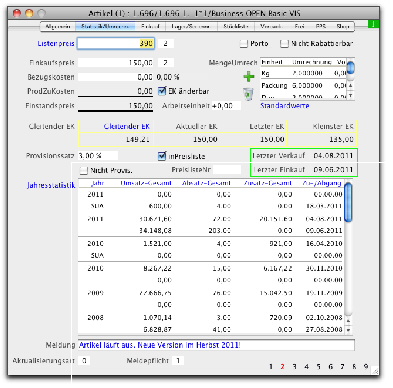393x388 pixels.
Task: Tick the Nicht Provis. checkbox
Action: 84,171
